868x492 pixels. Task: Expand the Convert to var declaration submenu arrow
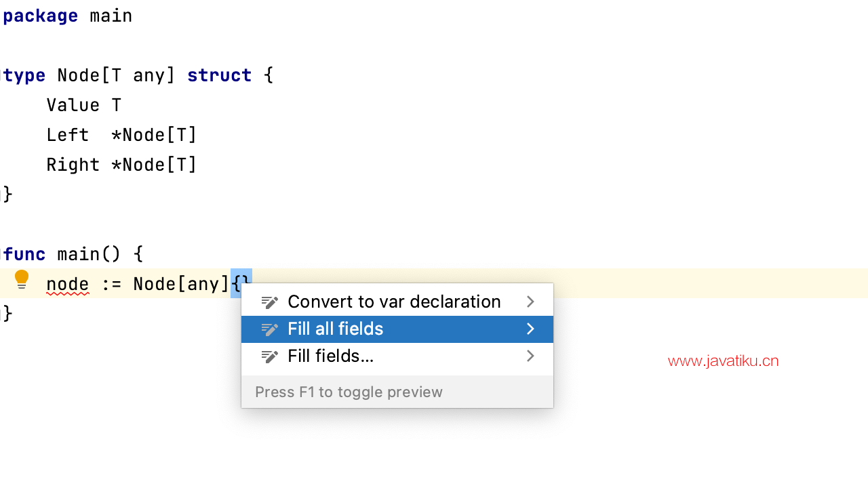pyautogui.click(x=530, y=302)
